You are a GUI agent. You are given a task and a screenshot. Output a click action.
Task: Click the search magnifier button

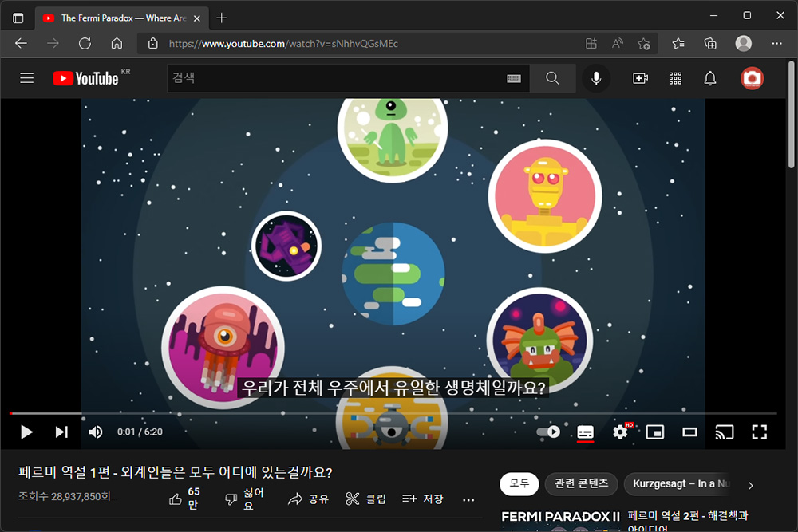coord(552,78)
